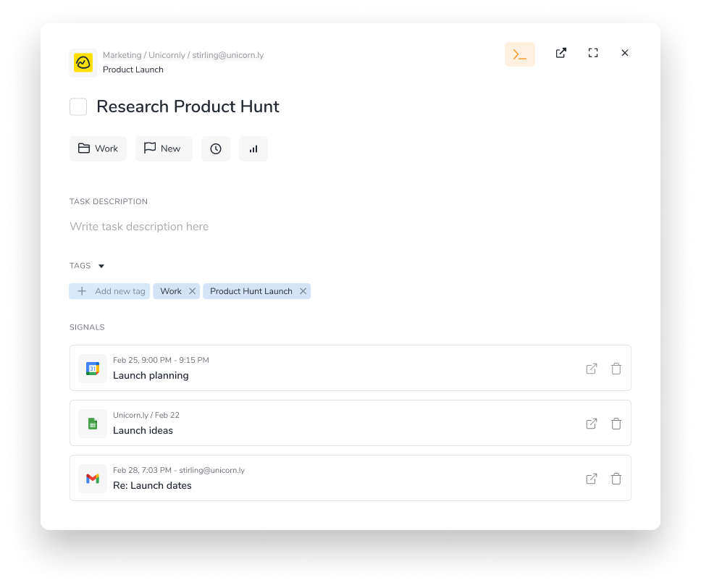Change the New status flag
This screenshot has width=701, height=588.
(x=163, y=148)
